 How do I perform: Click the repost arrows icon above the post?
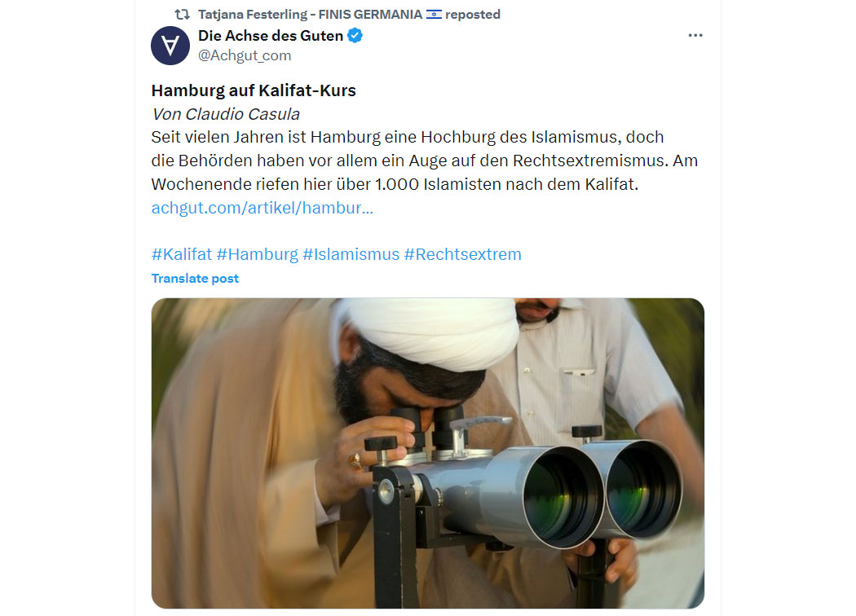(182, 14)
